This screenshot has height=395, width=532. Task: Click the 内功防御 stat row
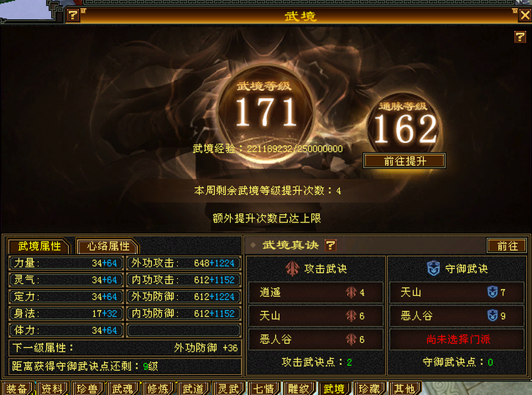coord(183,313)
